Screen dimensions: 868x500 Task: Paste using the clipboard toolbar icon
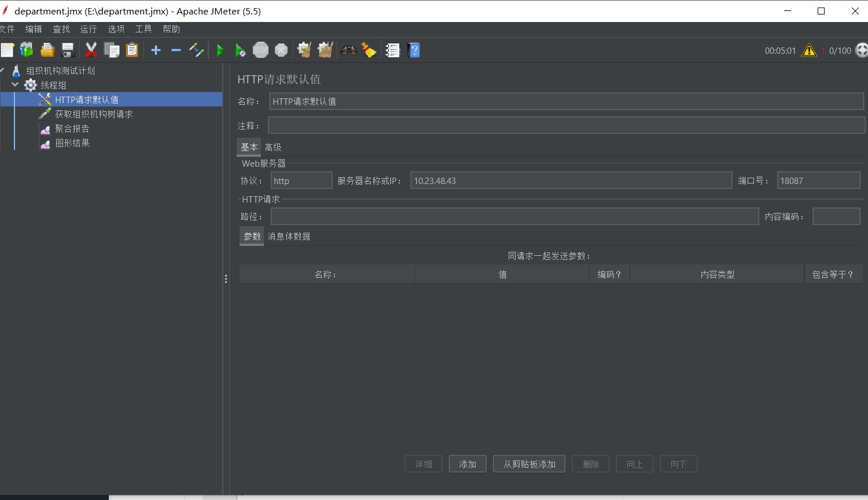click(x=133, y=50)
